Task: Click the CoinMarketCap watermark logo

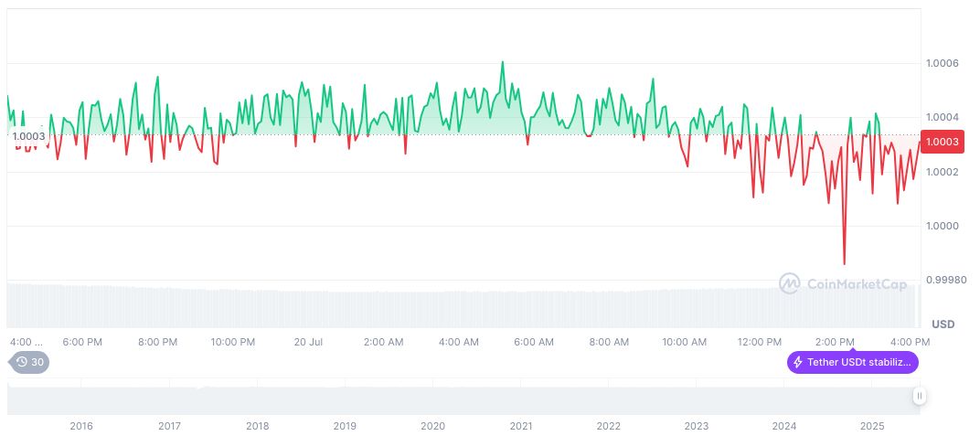Action: (x=843, y=284)
